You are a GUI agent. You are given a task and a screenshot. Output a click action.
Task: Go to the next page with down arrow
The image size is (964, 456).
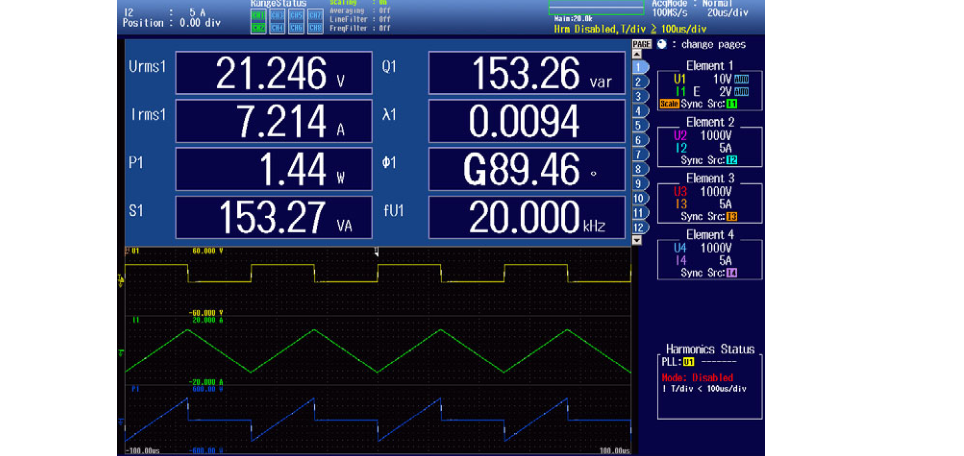coord(637,240)
